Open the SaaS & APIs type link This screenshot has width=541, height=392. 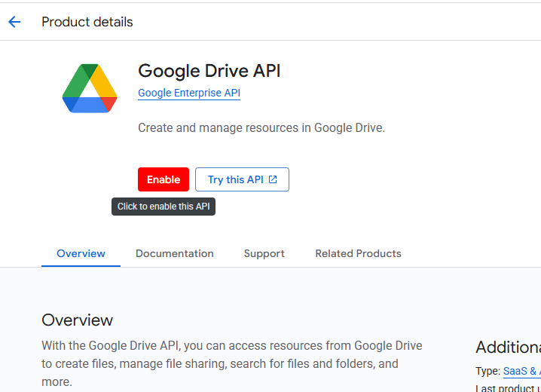click(521, 371)
